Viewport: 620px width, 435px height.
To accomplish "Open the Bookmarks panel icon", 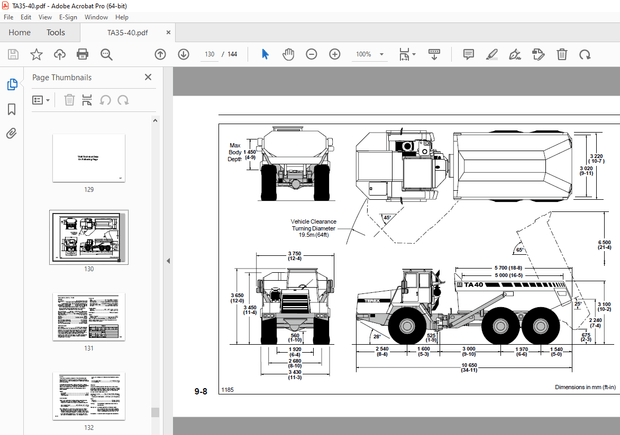I will coord(12,109).
